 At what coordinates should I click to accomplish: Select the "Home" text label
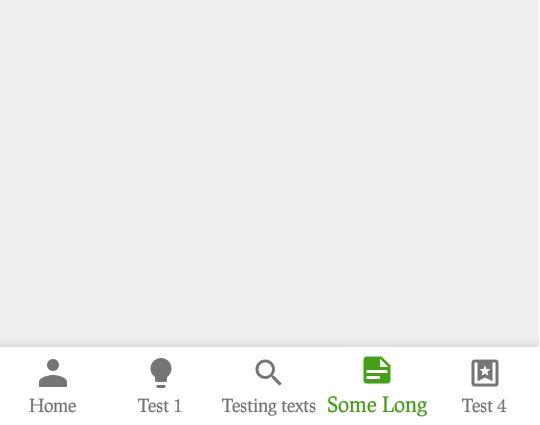(x=53, y=406)
